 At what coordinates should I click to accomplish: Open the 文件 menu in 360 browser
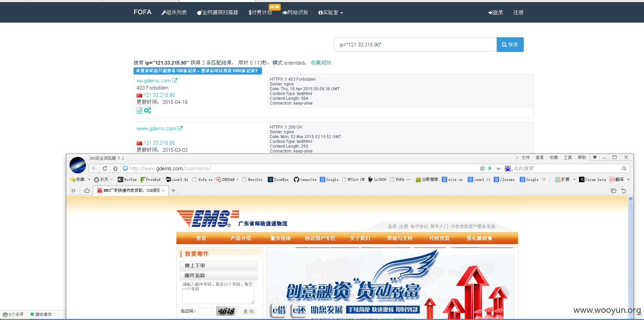[x=526, y=158]
